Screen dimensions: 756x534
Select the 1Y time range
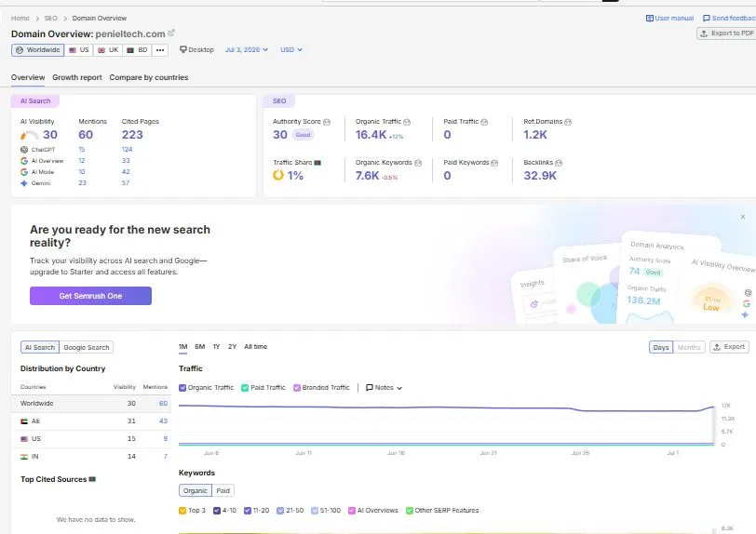point(217,346)
